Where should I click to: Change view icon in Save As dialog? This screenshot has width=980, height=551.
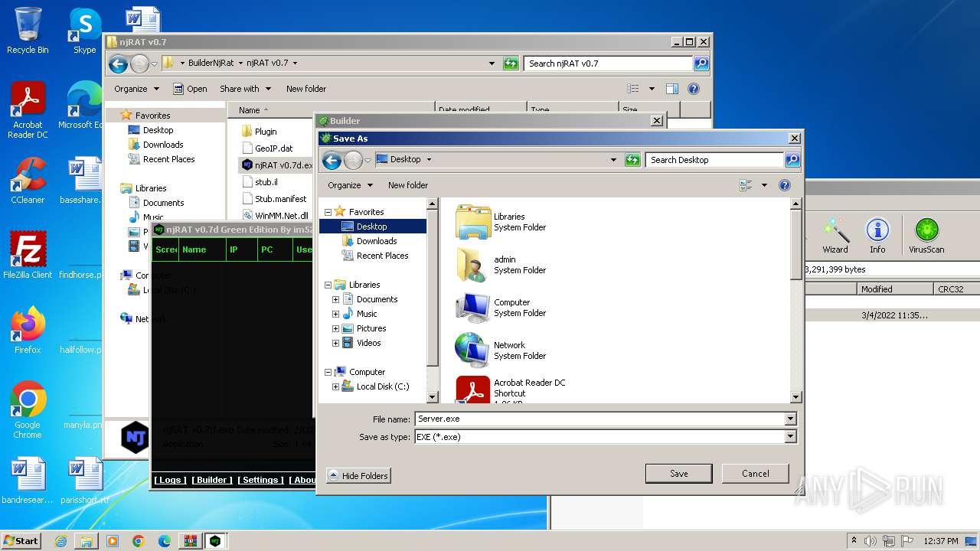coord(746,185)
